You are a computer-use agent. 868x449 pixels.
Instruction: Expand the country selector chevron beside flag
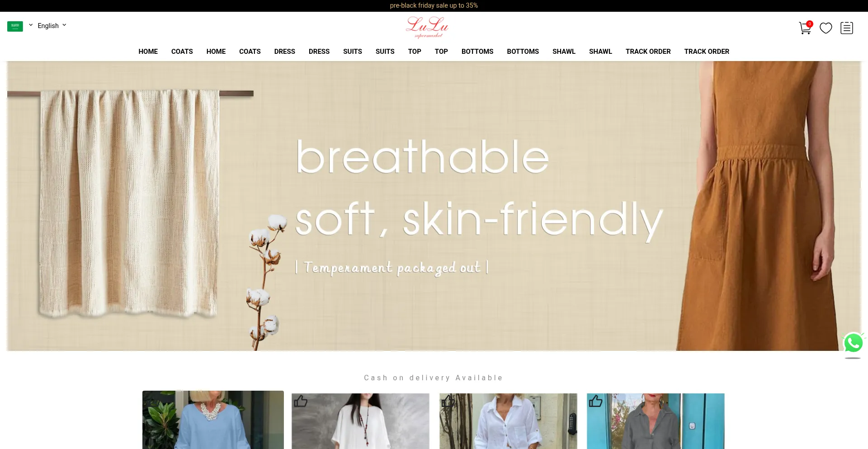[x=31, y=25]
